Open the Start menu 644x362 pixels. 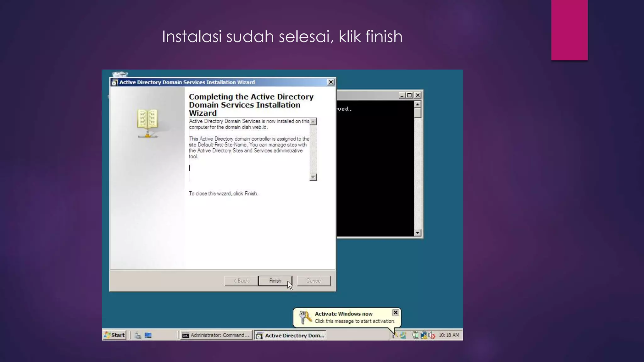click(x=115, y=335)
